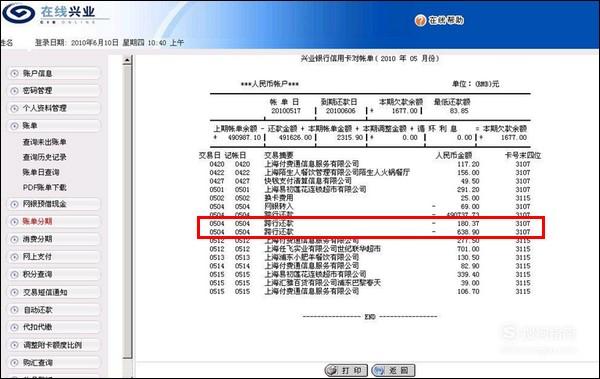This screenshot has width=600, height=379.
Task: Open the 消费分期 menu item
Action: coord(54,239)
